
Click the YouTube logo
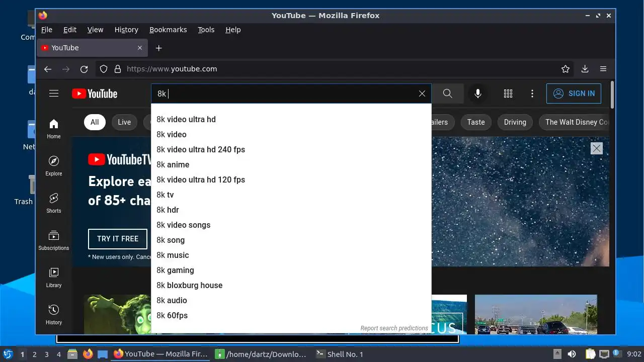pos(95,94)
